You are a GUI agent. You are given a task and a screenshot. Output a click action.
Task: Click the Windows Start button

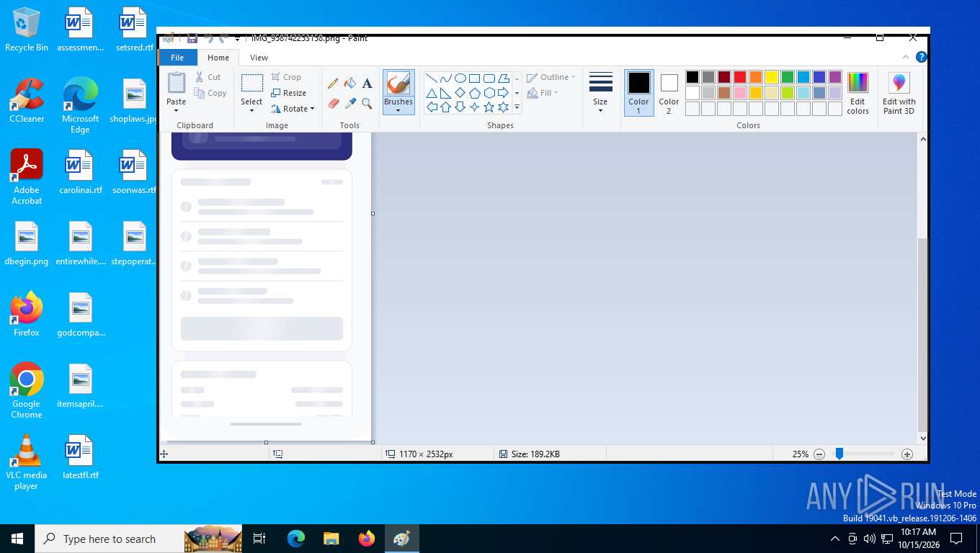pyautogui.click(x=17, y=539)
